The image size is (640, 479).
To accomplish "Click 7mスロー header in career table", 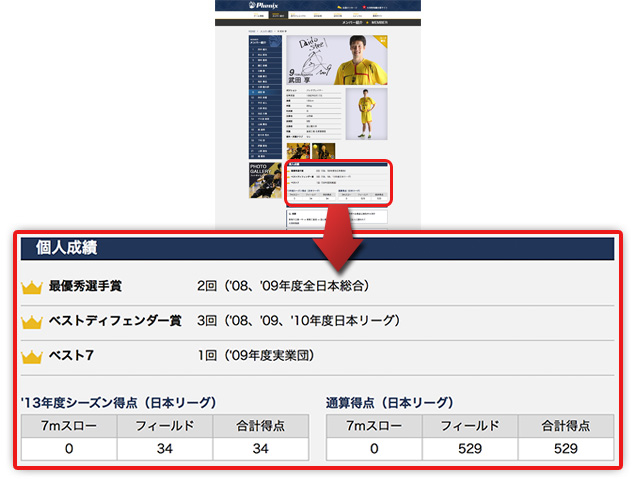I will coord(374,426).
